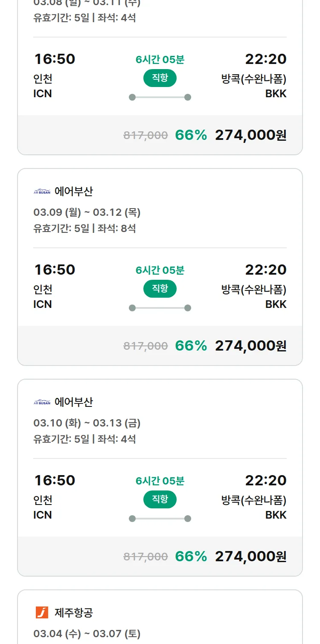Tap the 직항 badge in the 03.10 flight card

coord(160,499)
